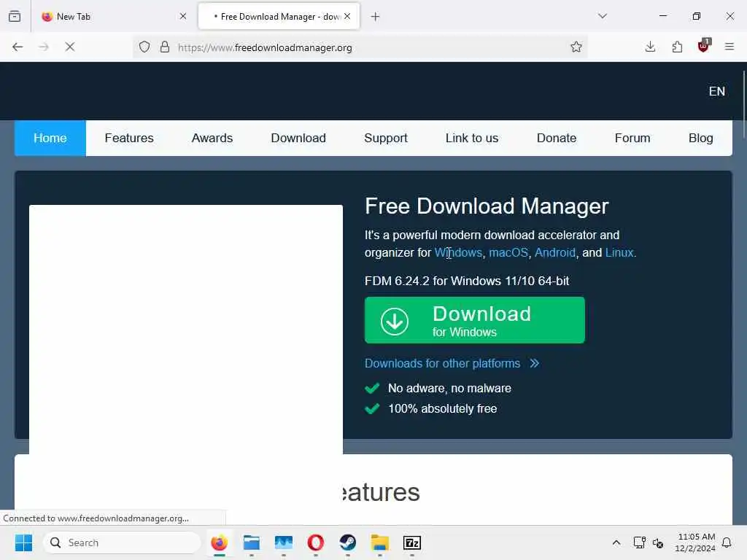Open the yellow File Explorer folder icon
The image size is (747, 560).
click(379, 542)
